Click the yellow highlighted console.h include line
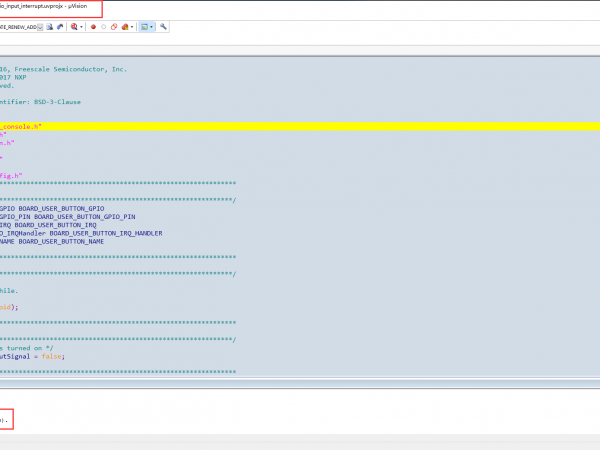 pyautogui.click(x=300, y=127)
